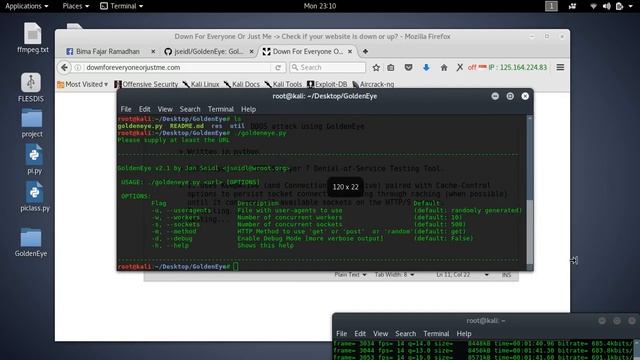640x360 pixels.
Task: Open Ln 11, Col 22 position dropdown
Action: coord(462,275)
